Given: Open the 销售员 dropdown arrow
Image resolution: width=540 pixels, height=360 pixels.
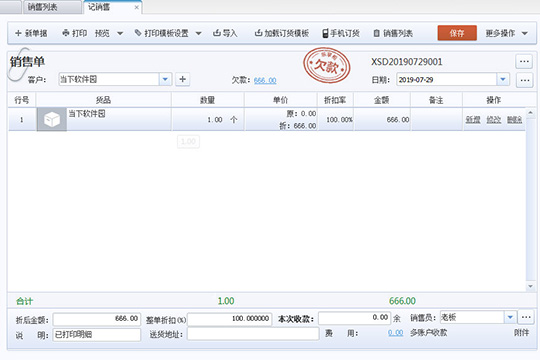Looking at the screenshot, I should click(510, 317).
